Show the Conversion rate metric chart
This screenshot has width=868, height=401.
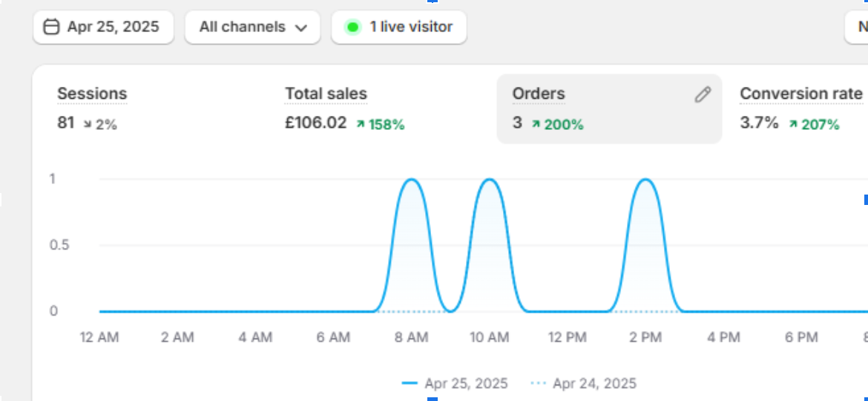800,94
